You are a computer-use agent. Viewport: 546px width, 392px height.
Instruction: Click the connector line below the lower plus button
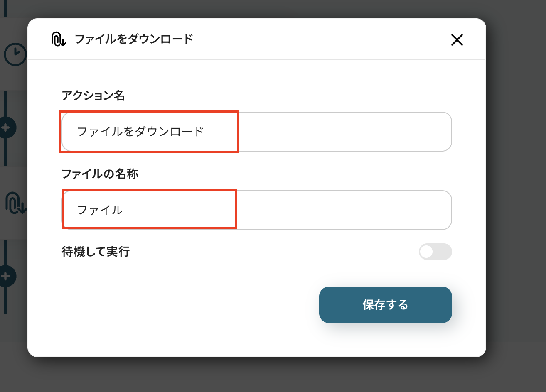(x=5, y=301)
